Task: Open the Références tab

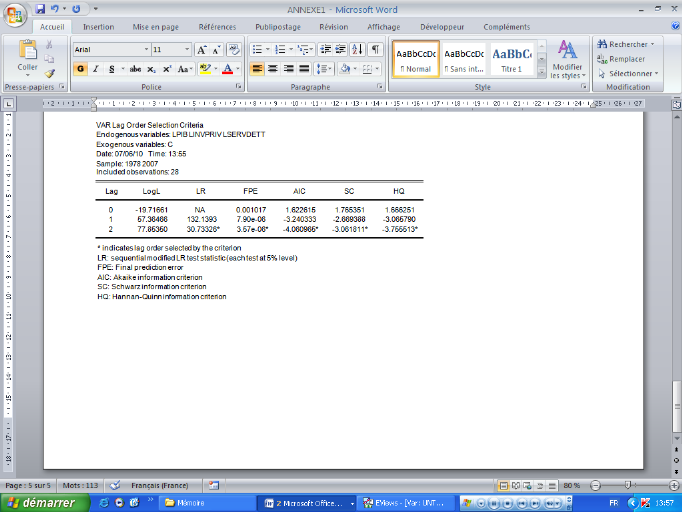Action: pos(217,27)
